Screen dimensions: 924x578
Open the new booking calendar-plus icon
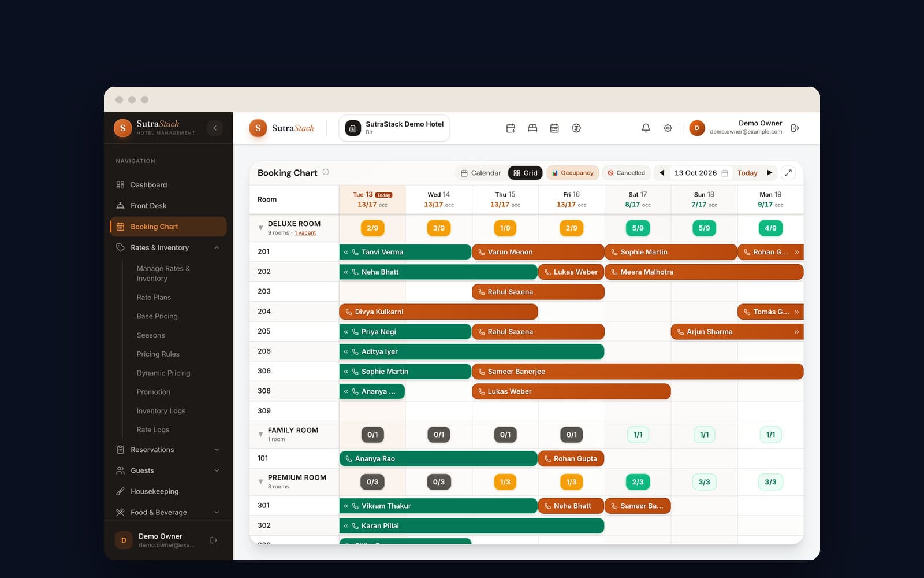pyautogui.click(x=511, y=128)
